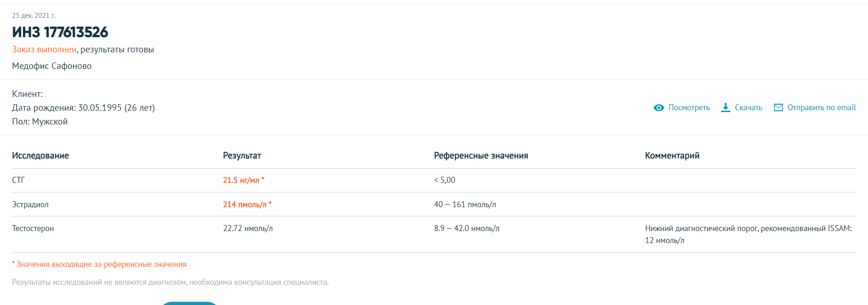Select the Тестостерон test name
The width and height of the screenshot is (868, 305).
33,228
